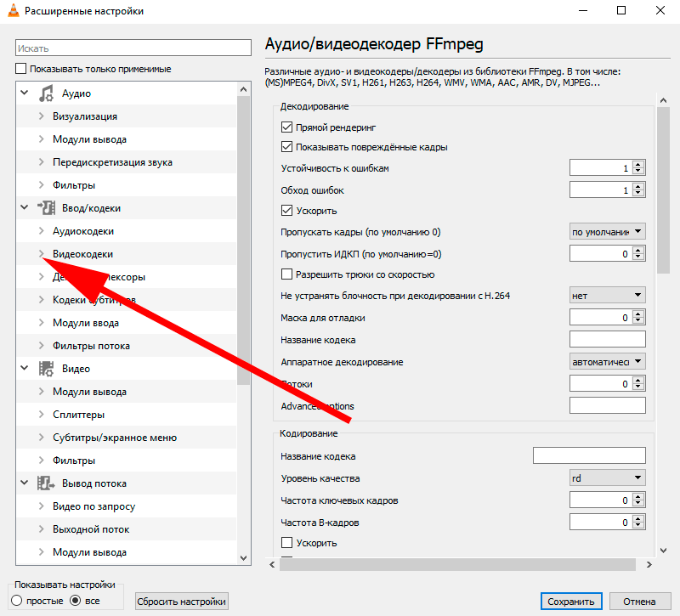Enable Разрешить трюки со скоростью
The width and height of the screenshot is (680, 616).
286,274
